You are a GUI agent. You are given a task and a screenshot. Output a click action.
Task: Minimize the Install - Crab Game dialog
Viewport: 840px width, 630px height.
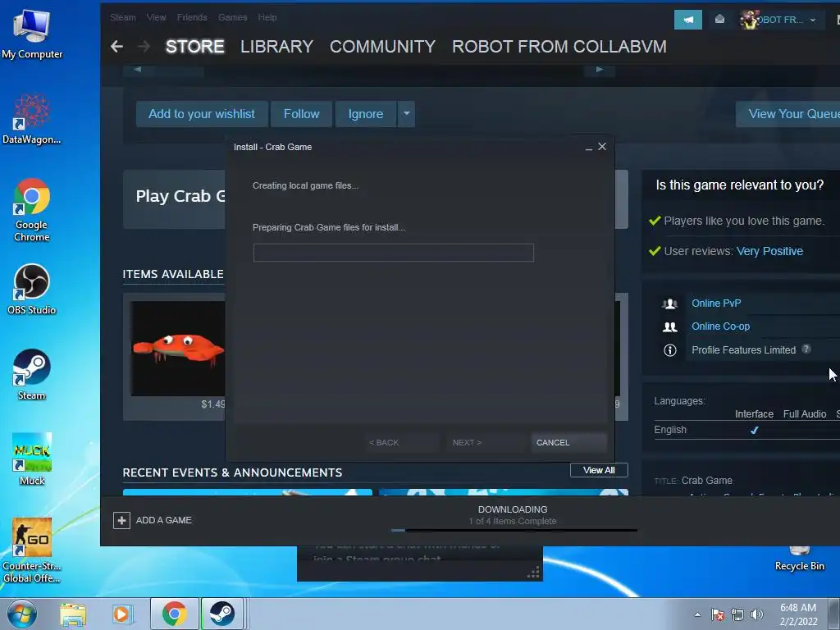589,148
